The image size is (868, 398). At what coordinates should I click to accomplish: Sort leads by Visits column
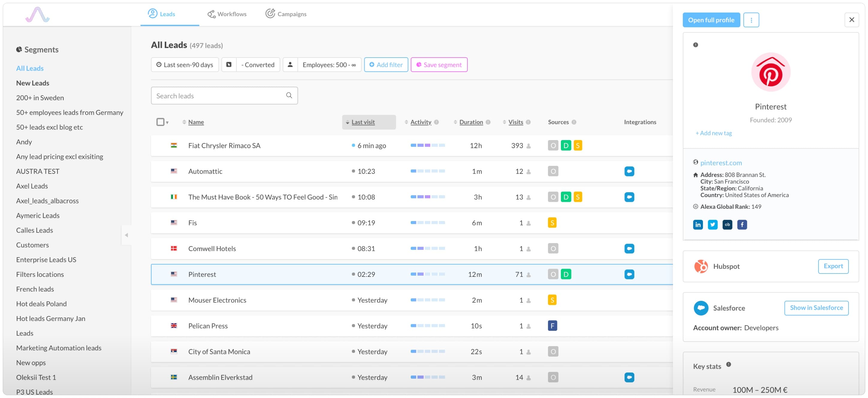pyautogui.click(x=515, y=122)
